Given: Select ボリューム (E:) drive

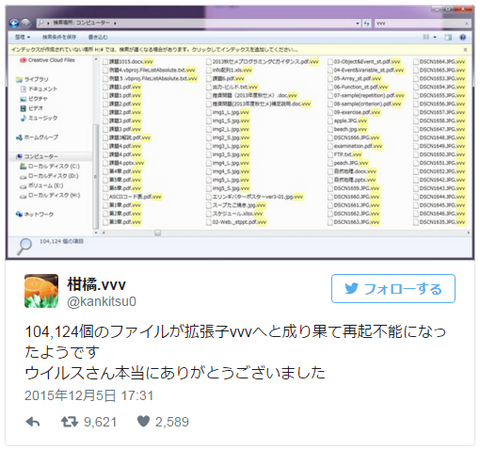Looking at the screenshot, I should (x=42, y=185).
